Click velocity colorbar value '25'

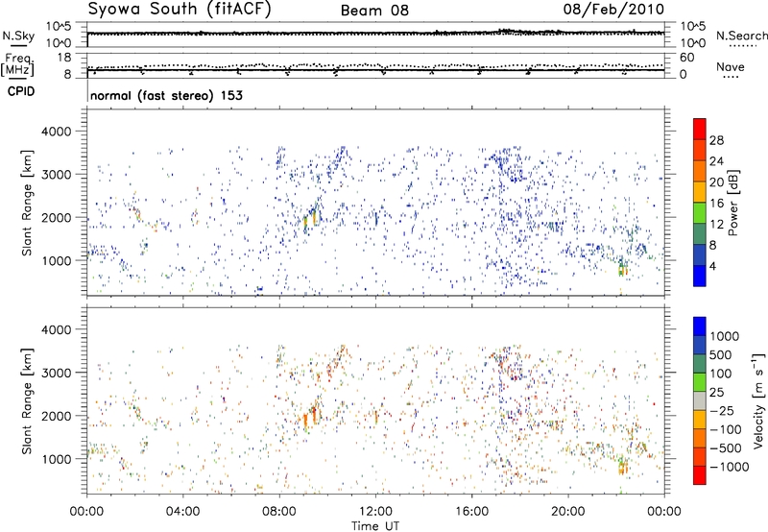pyautogui.click(x=716, y=392)
